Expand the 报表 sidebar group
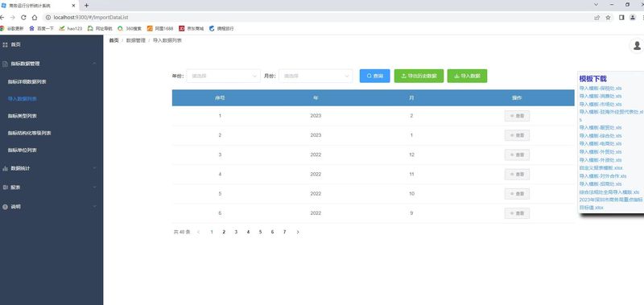Image resolution: width=644 pixels, height=305 pixels. coord(52,188)
